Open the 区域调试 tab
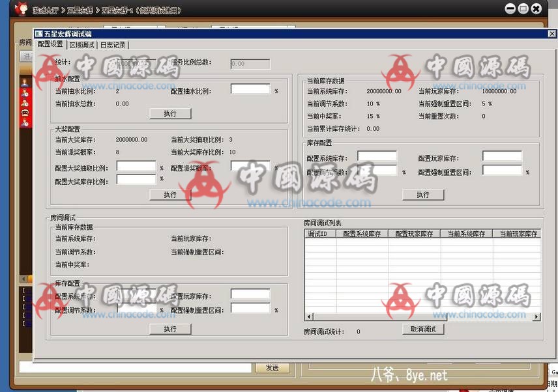This screenshot has height=392, width=558. pyautogui.click(x=82, y=45)
